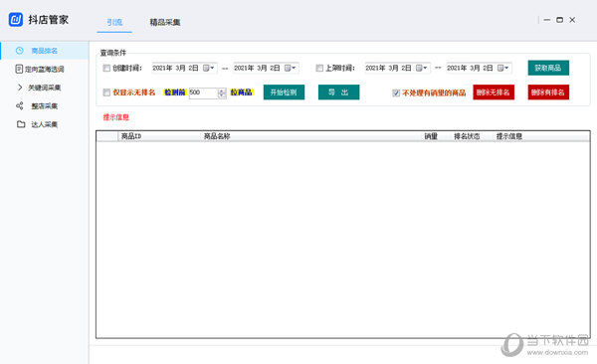Open 整店采集 share icon in sidebar

pos(20,105)
